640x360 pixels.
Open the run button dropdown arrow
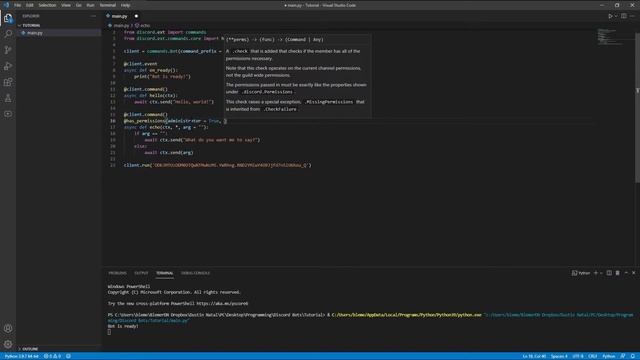point(616,16)
